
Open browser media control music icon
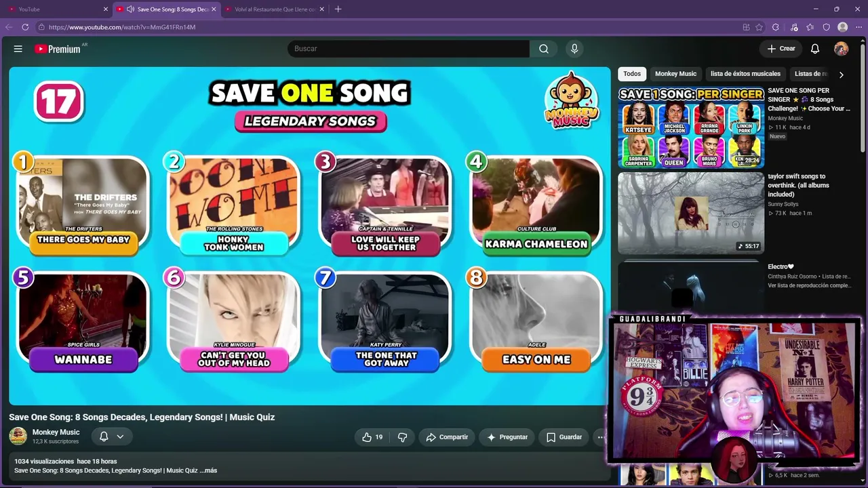[x=794, y=27]
